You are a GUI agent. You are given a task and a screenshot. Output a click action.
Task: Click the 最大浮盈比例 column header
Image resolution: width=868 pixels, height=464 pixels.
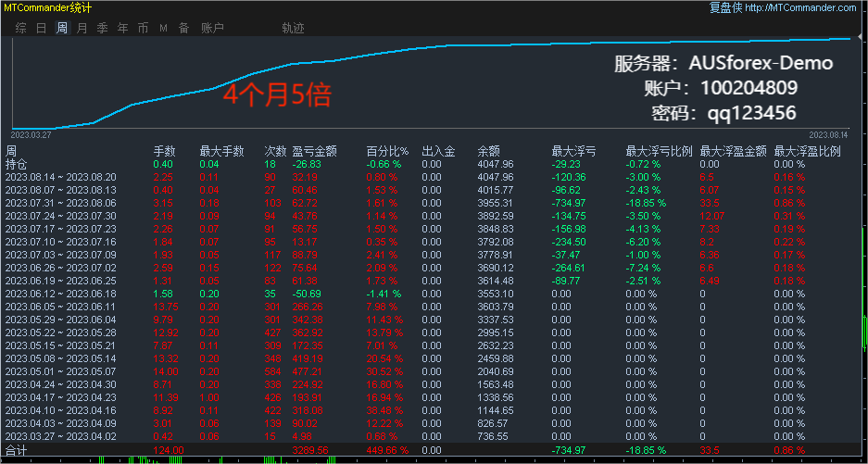tap(808, 151)
